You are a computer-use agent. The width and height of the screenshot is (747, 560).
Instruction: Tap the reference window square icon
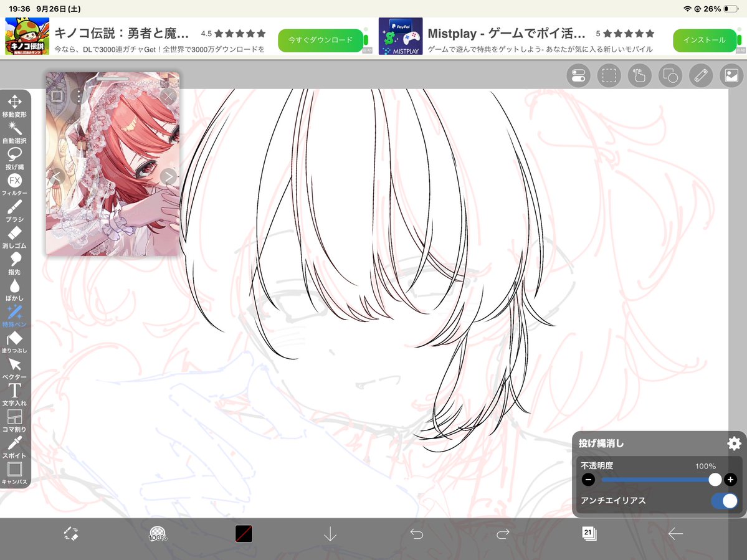pos(57,97)
